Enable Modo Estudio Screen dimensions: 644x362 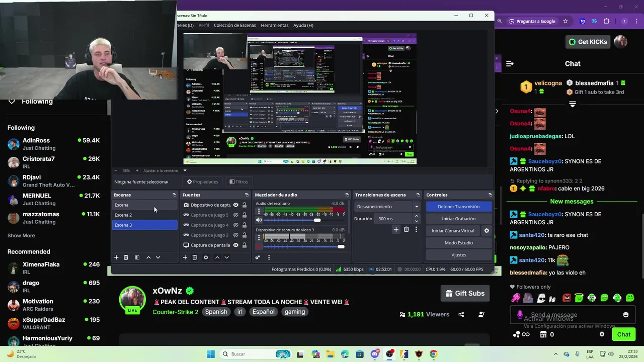[458, 243]
